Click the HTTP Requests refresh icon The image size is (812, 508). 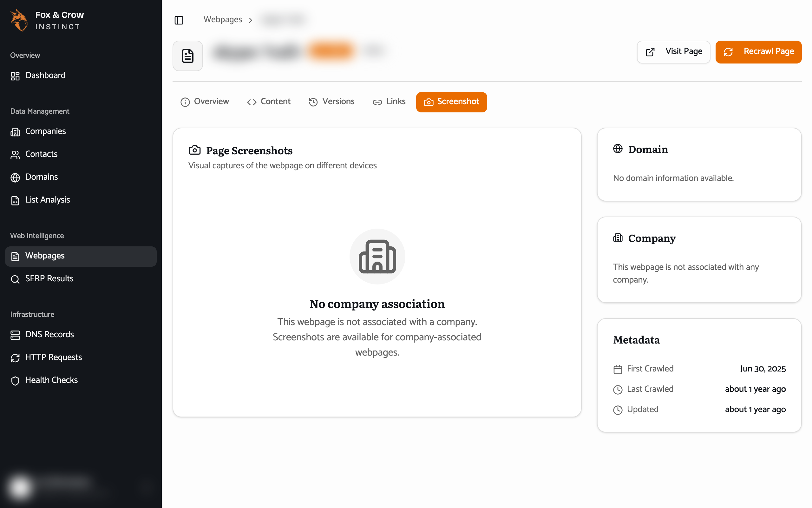(x=15, y=358)
